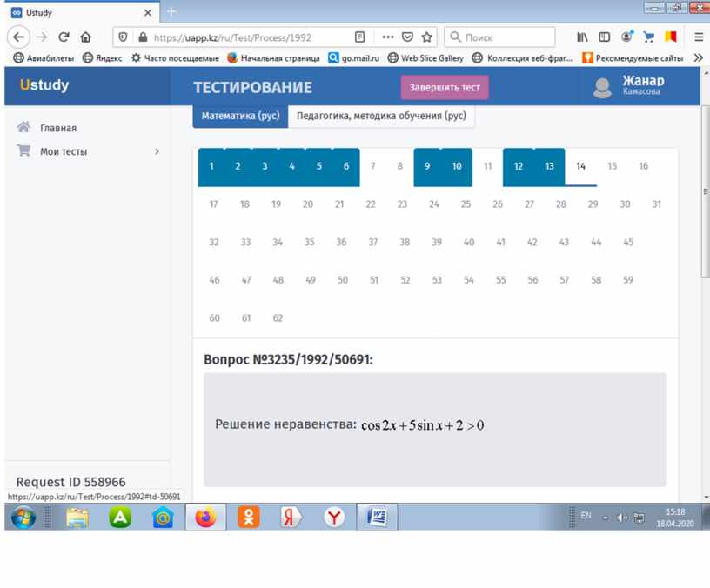Image resolution: width=710 pixels, height=588 pixels.
Task: Go to question 40
Action: [x=469, y=242]
